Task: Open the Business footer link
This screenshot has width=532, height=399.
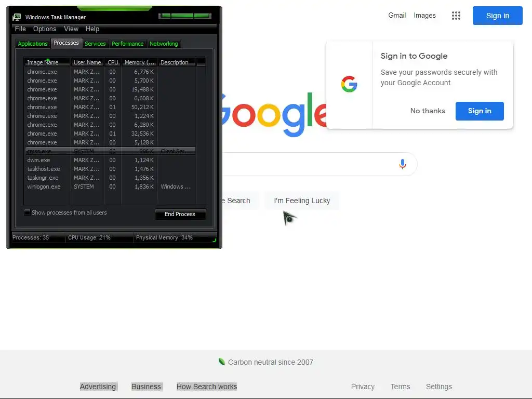Action: [146, 387]
